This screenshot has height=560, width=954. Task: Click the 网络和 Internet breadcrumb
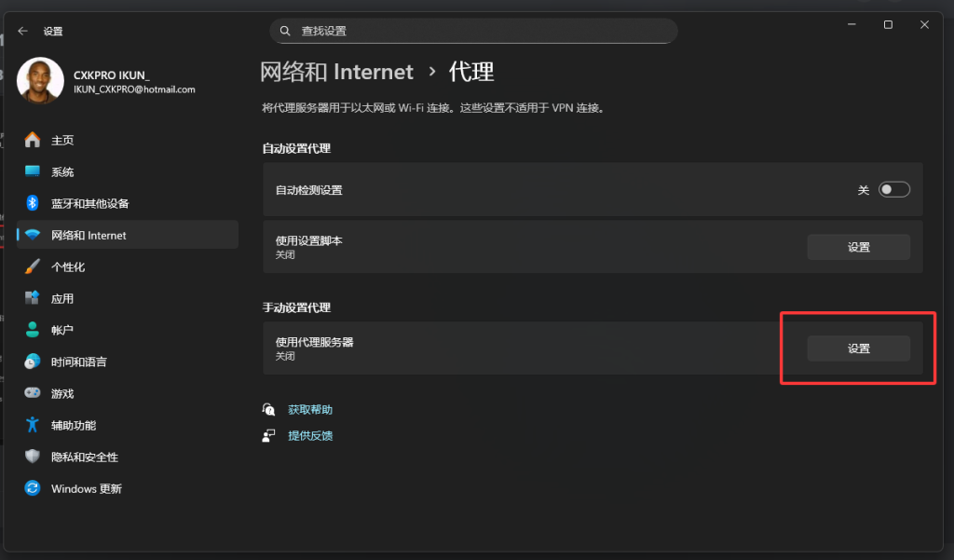click(336, 72)
